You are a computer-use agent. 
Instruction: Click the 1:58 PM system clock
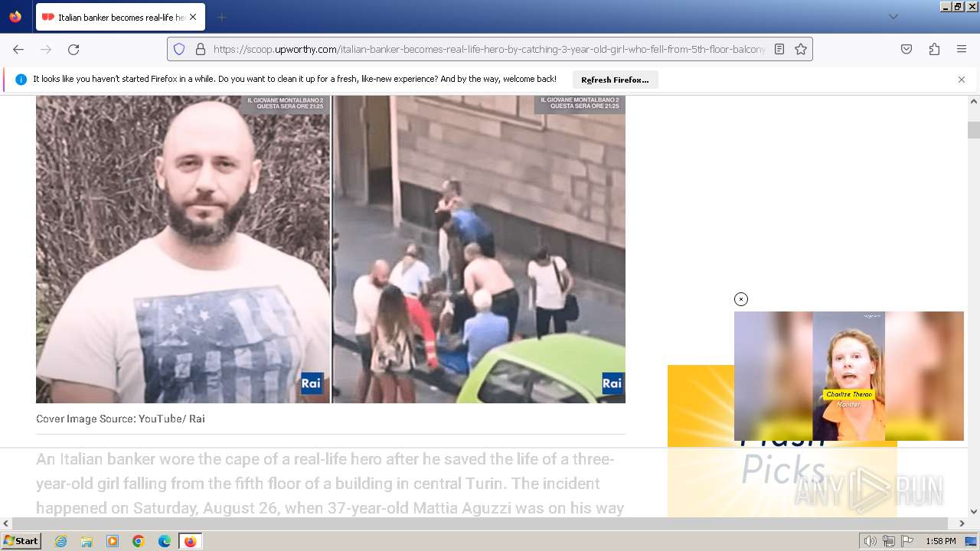(941, 541)
